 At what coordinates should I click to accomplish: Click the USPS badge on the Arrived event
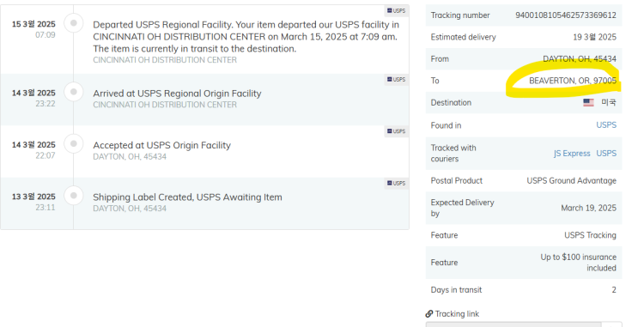(397, 79)
